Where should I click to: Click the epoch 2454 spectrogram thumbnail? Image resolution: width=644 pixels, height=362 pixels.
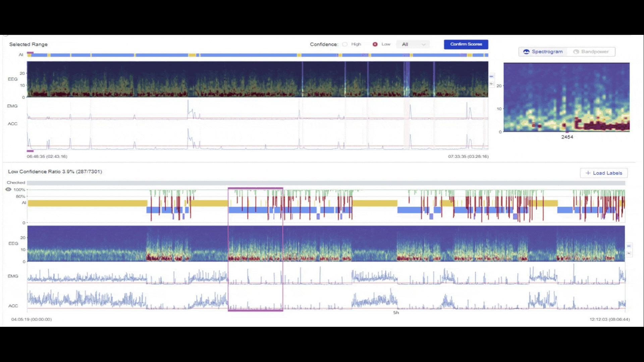[566, 97]
